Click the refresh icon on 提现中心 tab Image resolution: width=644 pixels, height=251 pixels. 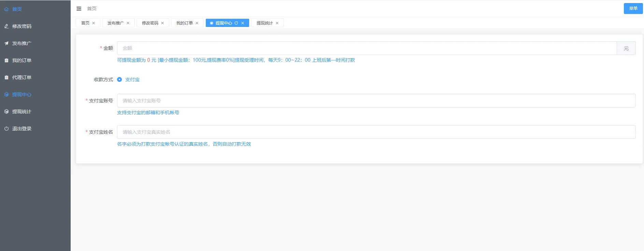coord(236,23)
